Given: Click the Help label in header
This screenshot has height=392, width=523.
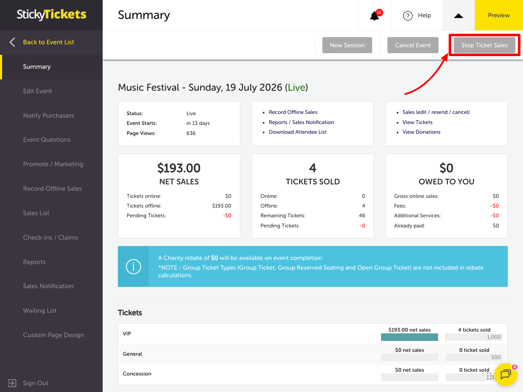Looking at the screenshot, I should point(424,15).
